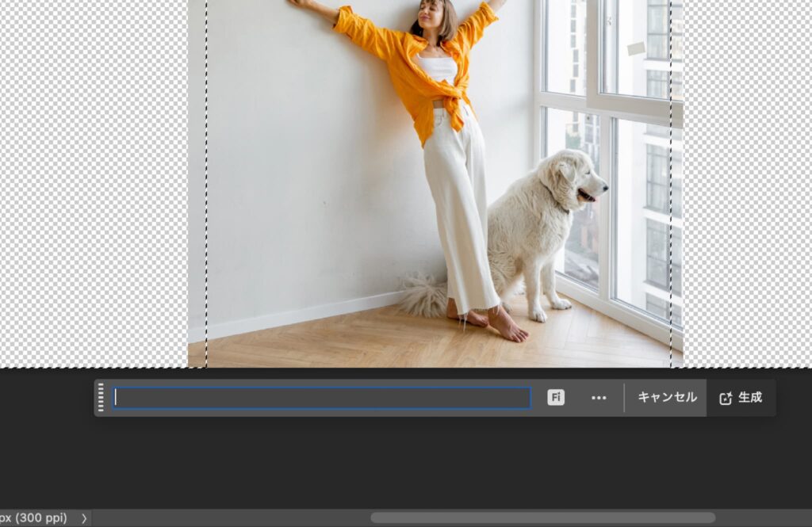Open the three-dot more options menu
Viewport: 812px width, 527px height.
[599, 398]
